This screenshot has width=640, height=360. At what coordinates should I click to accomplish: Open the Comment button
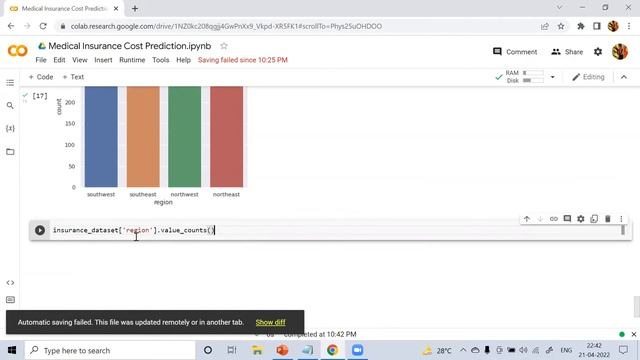click(515, 52)
